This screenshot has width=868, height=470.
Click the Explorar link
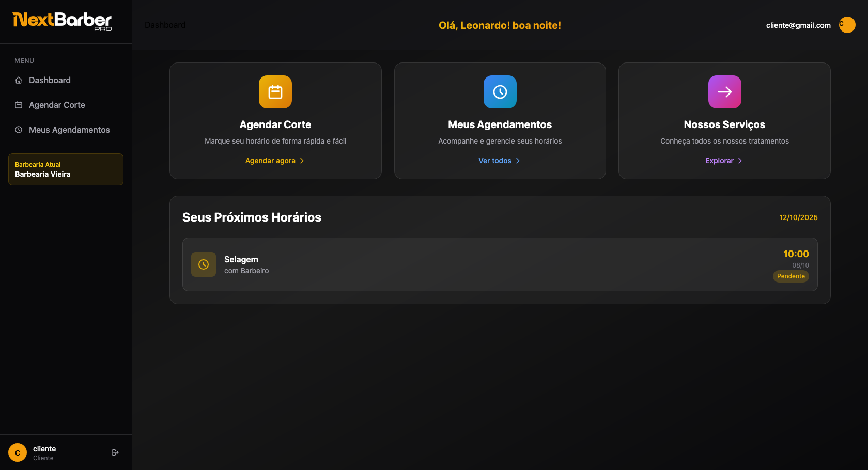click(719, 161)
